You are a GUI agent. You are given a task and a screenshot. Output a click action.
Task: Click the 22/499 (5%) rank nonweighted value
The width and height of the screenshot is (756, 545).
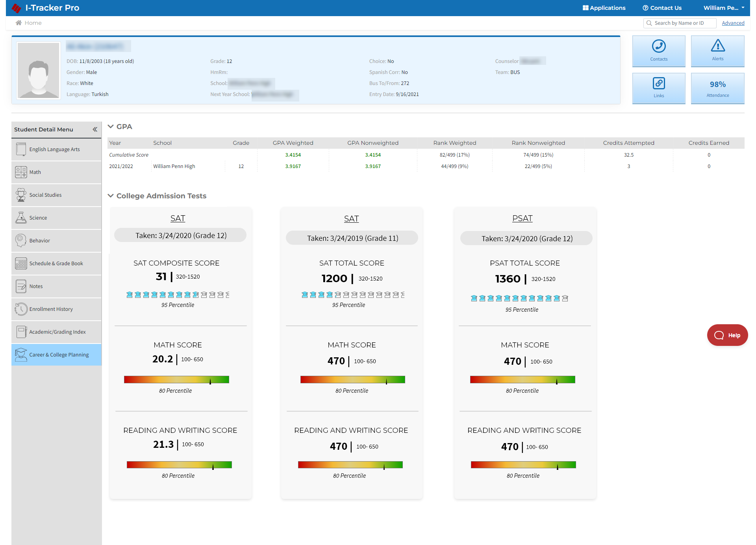tap(538, 166)
